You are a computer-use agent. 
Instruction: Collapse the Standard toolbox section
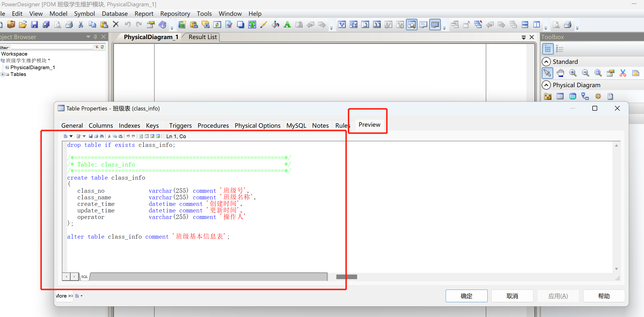546,62
